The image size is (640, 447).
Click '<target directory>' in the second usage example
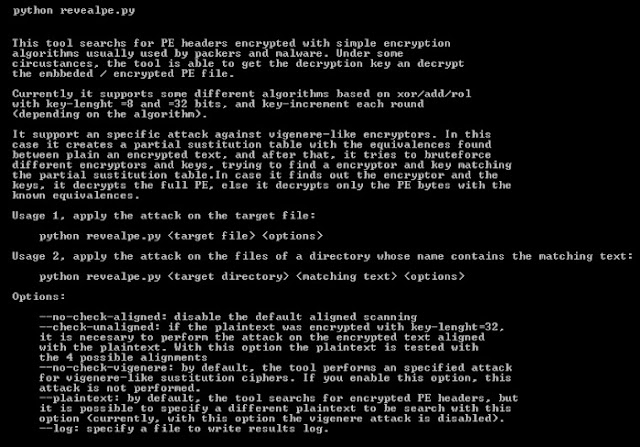(228, 276)
